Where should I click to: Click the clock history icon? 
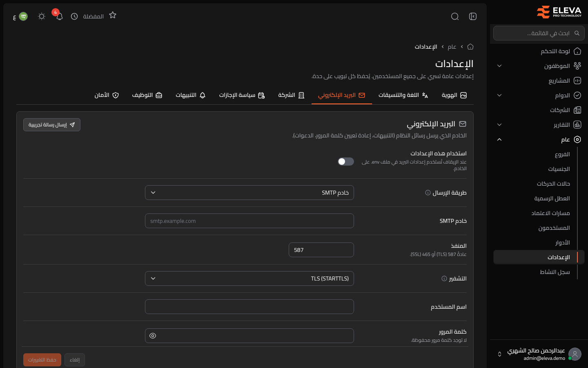[74, 16]
